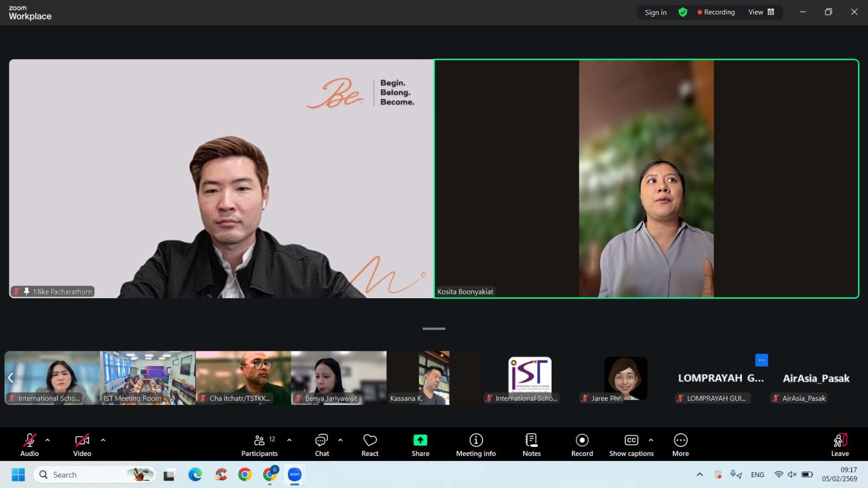Open Meeting info
Screen dimensions: 868x488
476,445
